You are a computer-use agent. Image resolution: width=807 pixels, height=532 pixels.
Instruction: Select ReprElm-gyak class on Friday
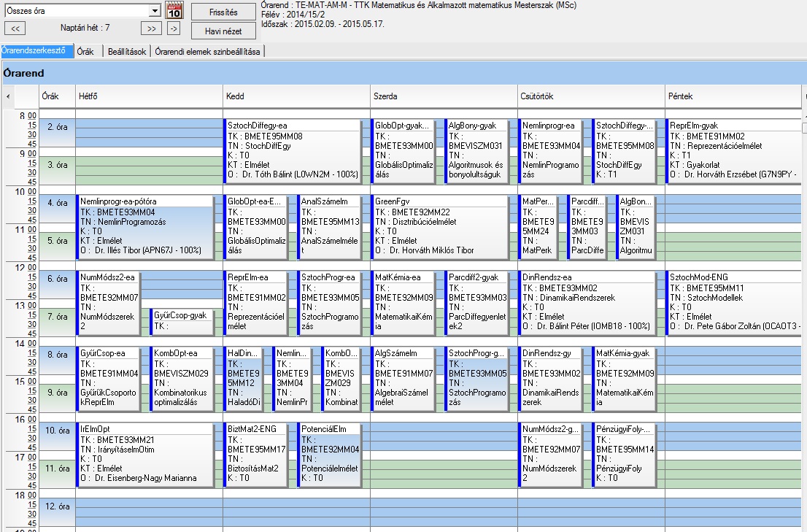tap(734, 152)
